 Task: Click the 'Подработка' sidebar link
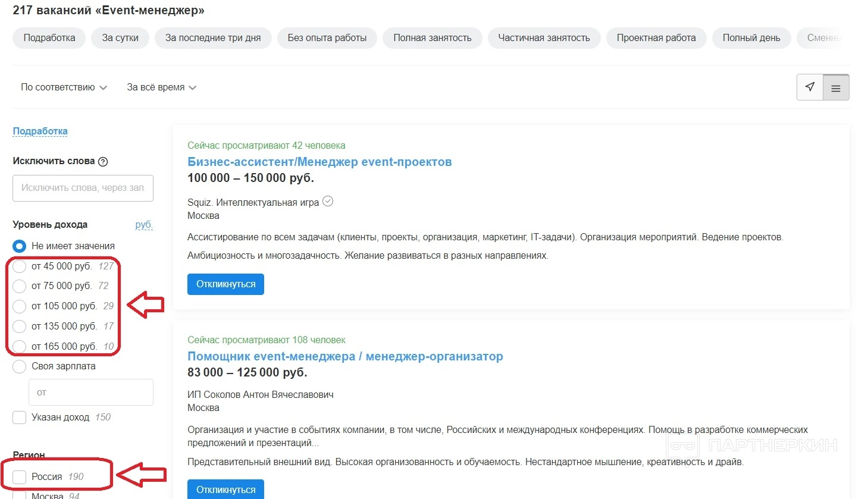point(40,131)
